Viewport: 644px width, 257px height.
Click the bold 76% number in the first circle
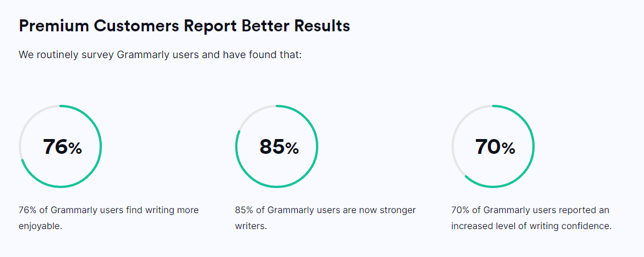tap(63, 147)
